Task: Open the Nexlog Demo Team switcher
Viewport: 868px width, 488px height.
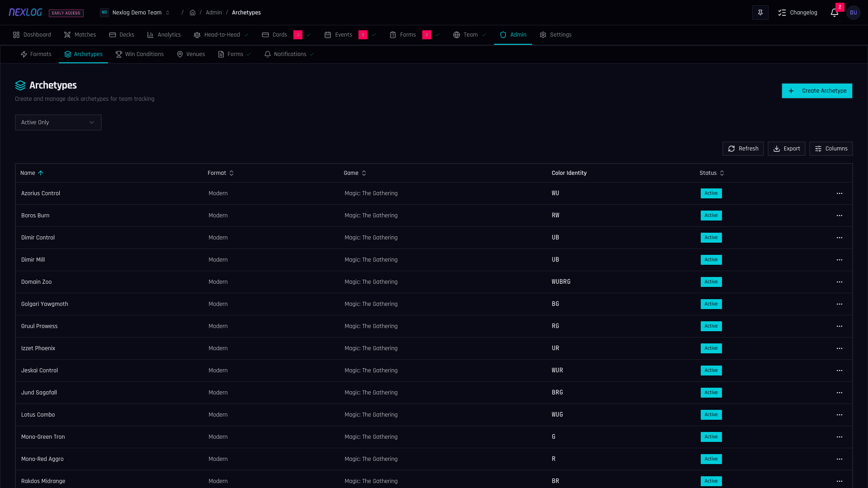Action: [135, 13]
